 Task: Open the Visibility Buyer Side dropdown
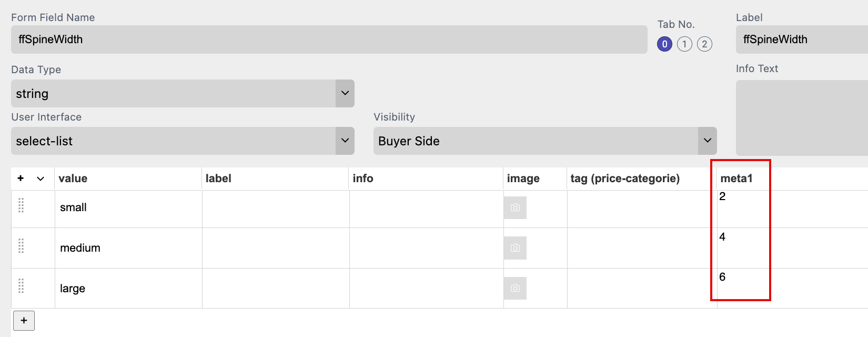coord(545,141)
